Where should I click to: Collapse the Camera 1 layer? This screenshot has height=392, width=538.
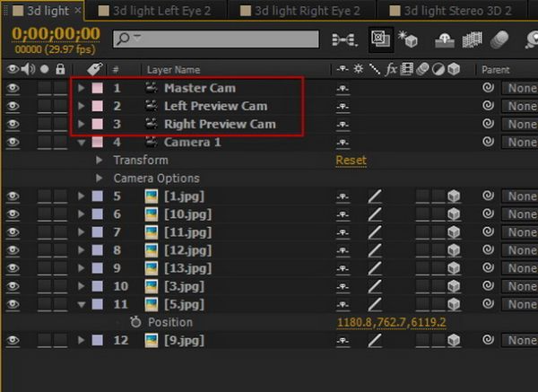[x=82, y=142]
